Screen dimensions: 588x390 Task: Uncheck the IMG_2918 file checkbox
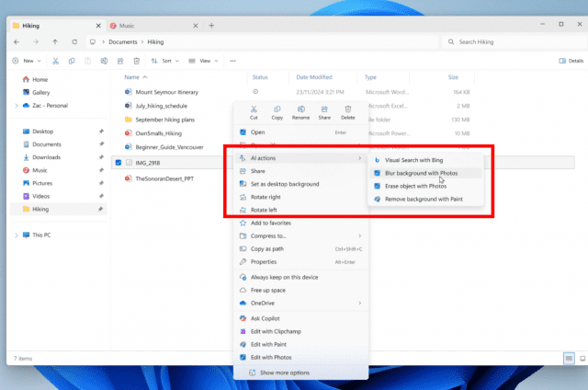119,163
